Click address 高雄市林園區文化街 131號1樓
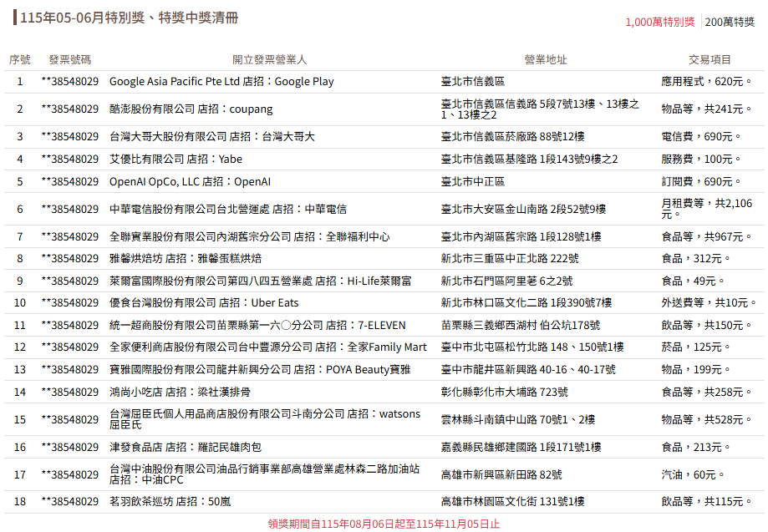Viewport: 768px width, 532px height. click(x=512, y=502)
